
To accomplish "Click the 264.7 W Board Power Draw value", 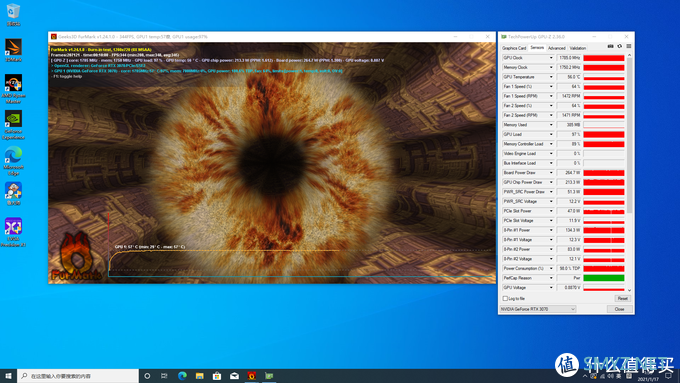I will pos(569,173).
